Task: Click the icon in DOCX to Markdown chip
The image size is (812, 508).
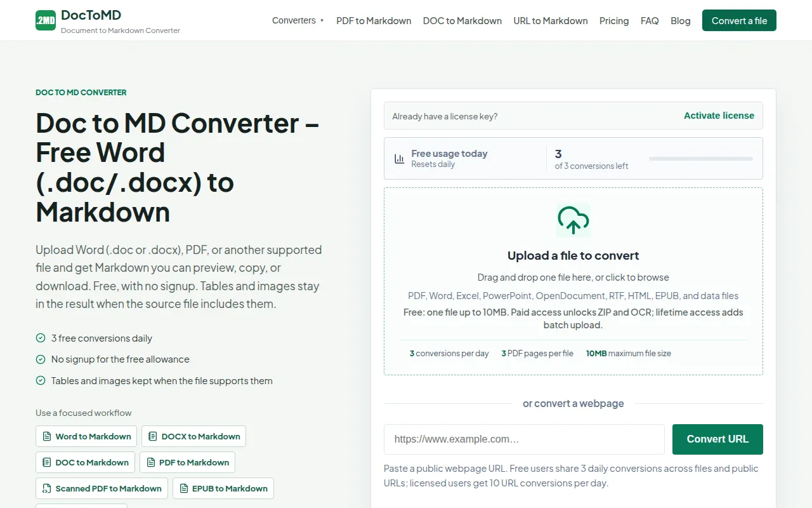Action: point(153,436)
